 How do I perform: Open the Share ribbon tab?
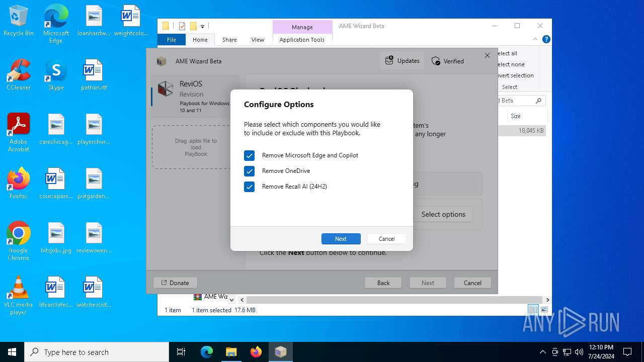(229, 40)
